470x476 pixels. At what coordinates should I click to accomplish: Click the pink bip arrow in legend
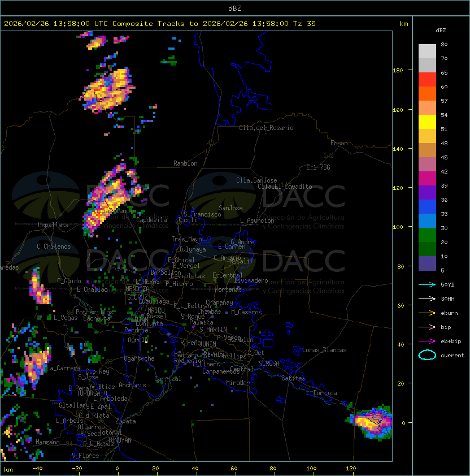click(x=427, y=327)
